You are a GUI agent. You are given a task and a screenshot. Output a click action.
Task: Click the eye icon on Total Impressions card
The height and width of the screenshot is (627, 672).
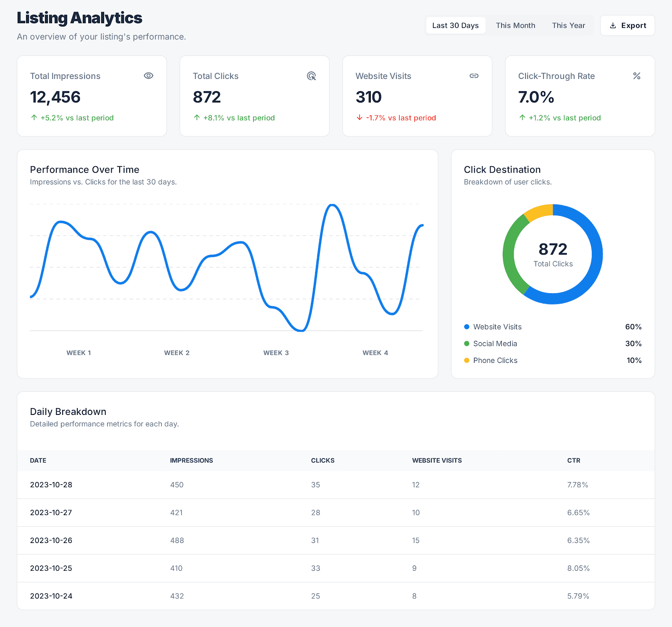[149, 76]
